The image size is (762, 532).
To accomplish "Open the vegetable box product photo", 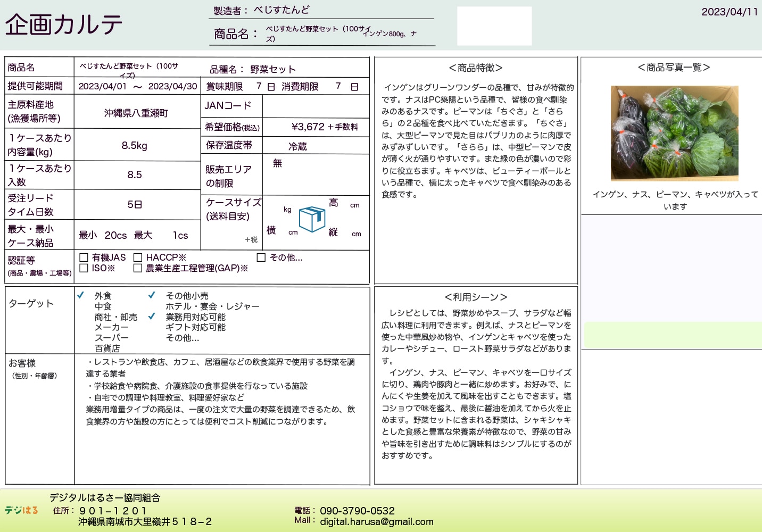I will pos(674,133).
